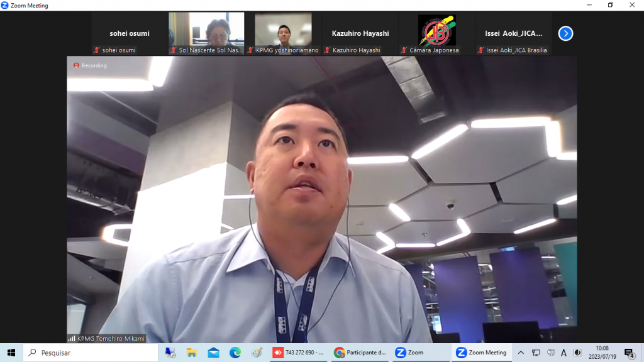Viewport: 644px width, 362px height.
Task: Toggle the IME input mode 'A' indicator
Action: (x=563, y=353)
